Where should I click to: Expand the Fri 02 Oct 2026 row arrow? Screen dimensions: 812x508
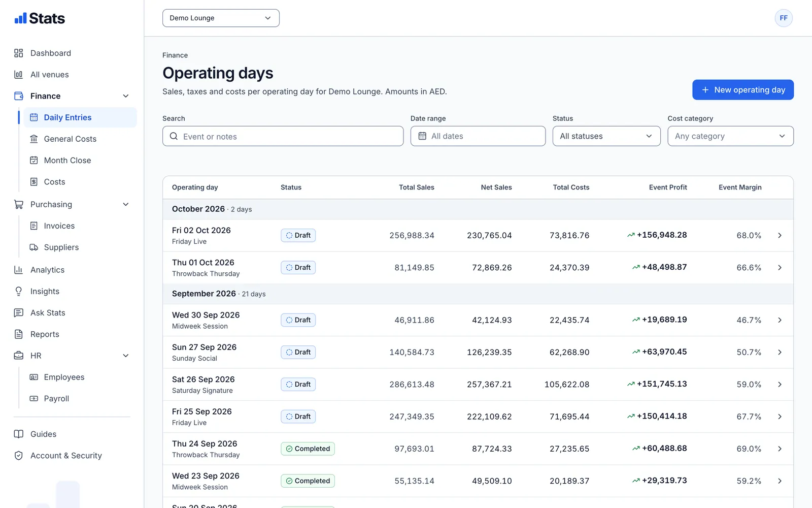[780, 235]
